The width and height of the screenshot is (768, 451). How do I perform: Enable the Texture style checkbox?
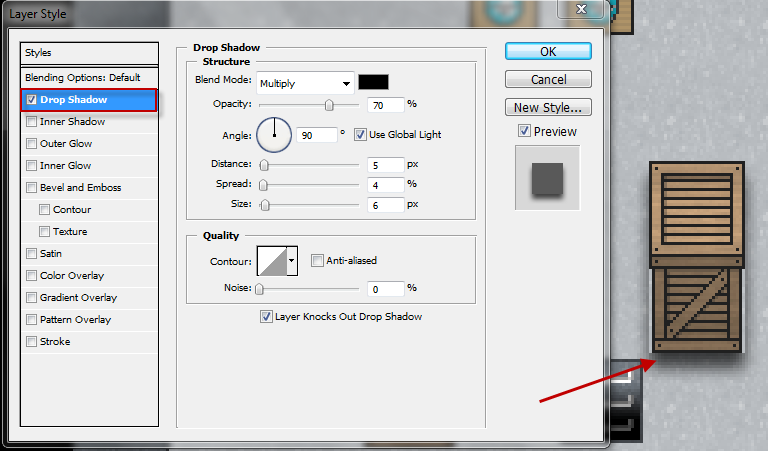tap(45, 232)
